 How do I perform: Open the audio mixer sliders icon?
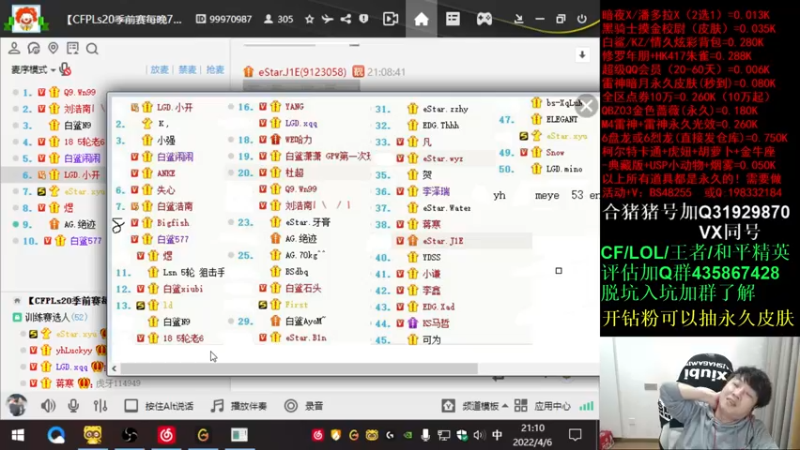pos(100,406)
